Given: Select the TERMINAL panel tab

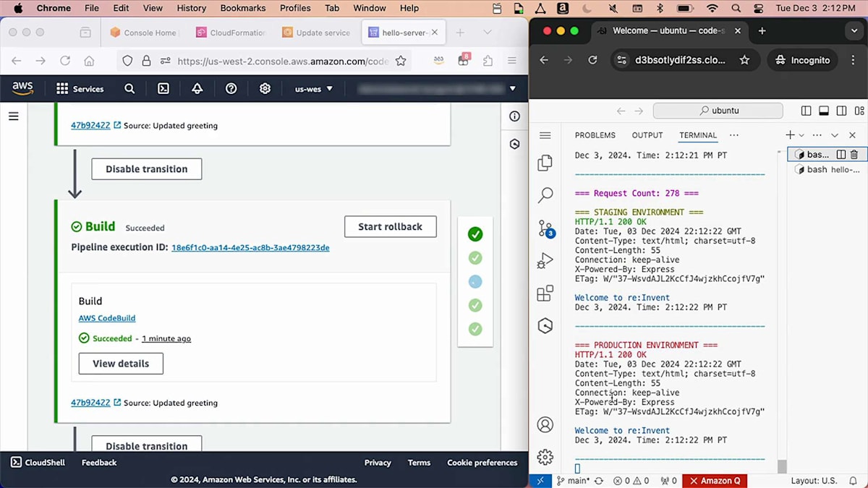Looking at the screenshot, I should (698, 135).
